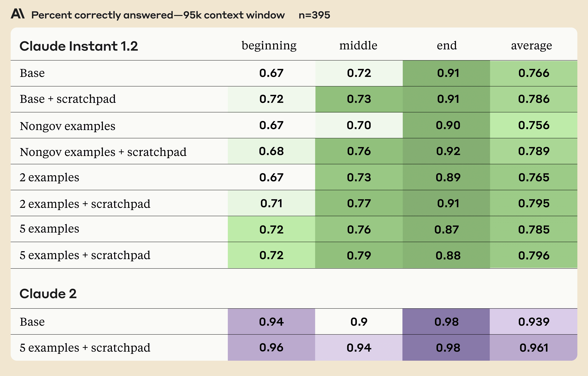Click the 0.796 average cell

point(534,255)
